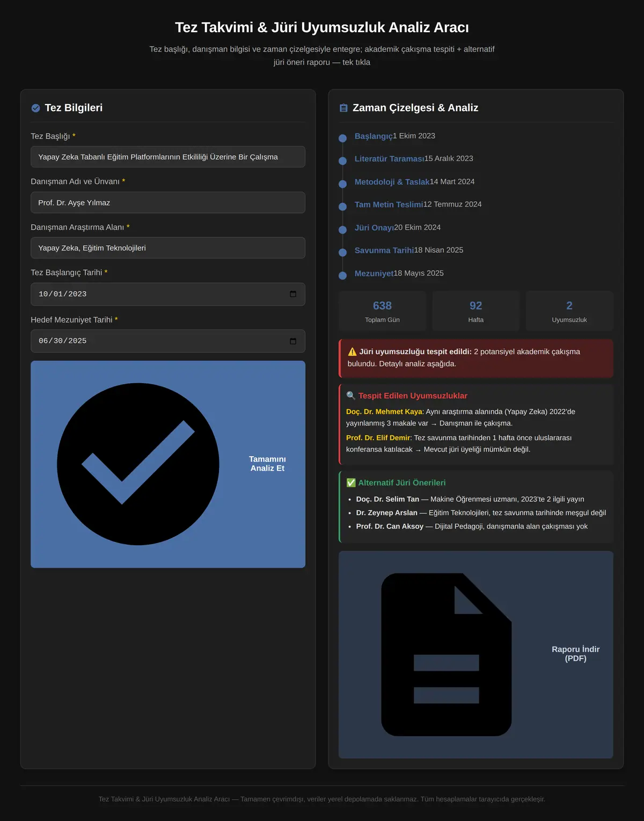The width and height of the screenshot is (644, 821).
Task: Select the Jüri Onayı timeline dot
Action: tap(343, 230)
